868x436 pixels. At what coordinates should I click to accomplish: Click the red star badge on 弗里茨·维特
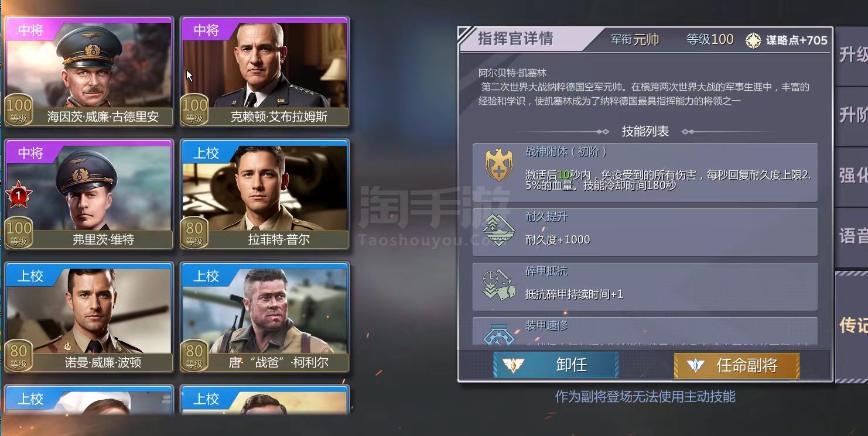point(18,195)
